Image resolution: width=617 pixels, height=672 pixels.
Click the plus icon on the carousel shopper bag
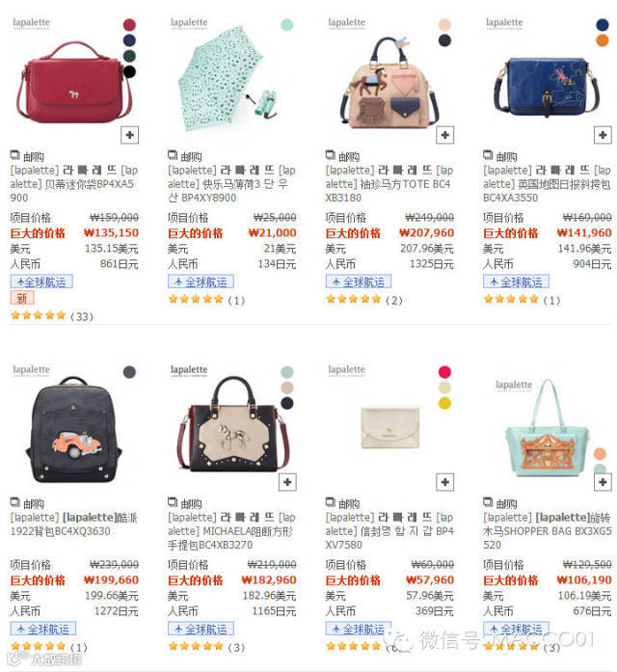(x=603, y=482)
